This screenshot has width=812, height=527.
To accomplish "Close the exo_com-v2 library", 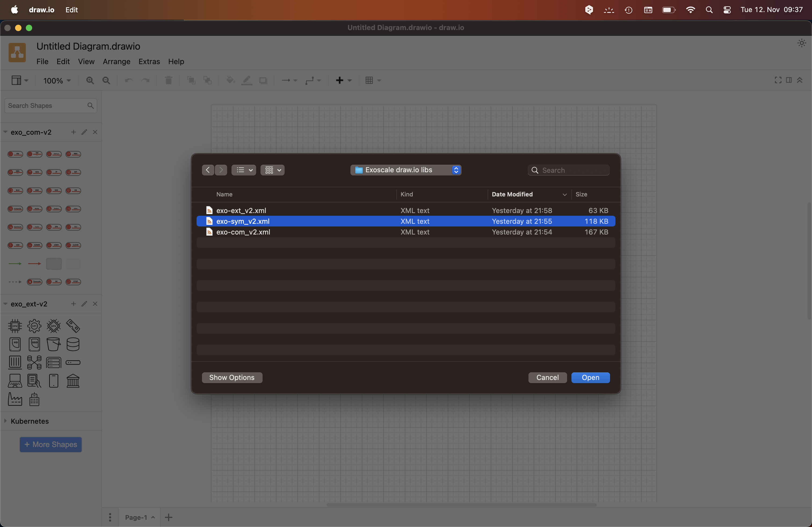I will [x=95, y=132].
